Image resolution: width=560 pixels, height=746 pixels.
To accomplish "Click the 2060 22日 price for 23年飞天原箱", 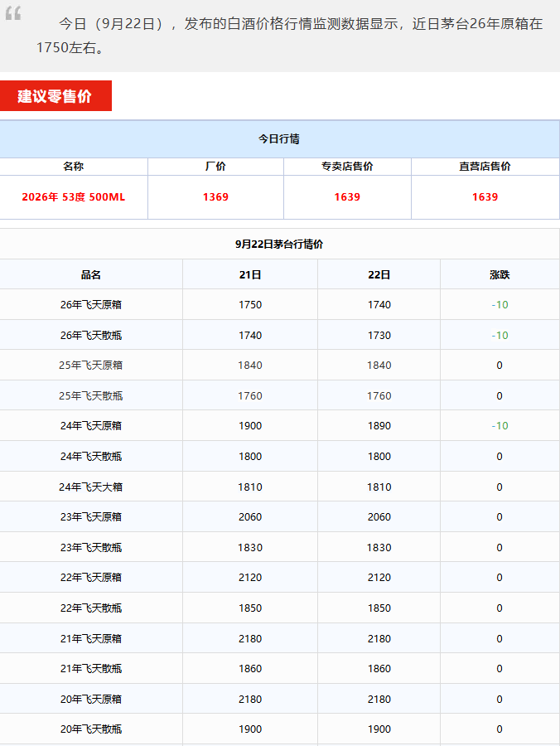I will click(x=379, y=516).
